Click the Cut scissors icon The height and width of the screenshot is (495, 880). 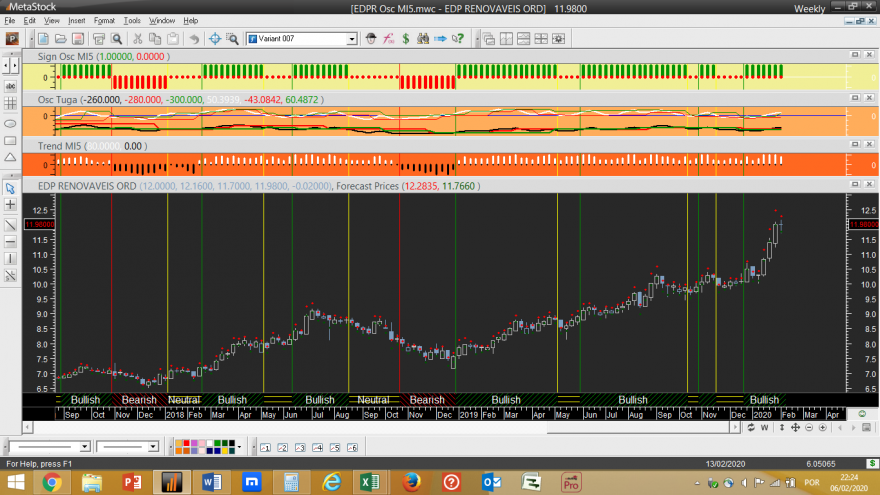[x=138, y=39]
